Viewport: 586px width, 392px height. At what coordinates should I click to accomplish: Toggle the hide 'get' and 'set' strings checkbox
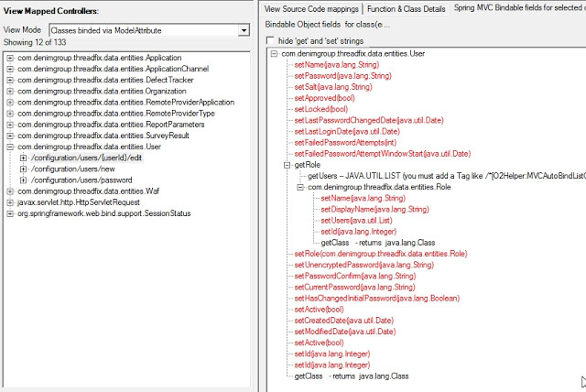[x=269, y=41]
